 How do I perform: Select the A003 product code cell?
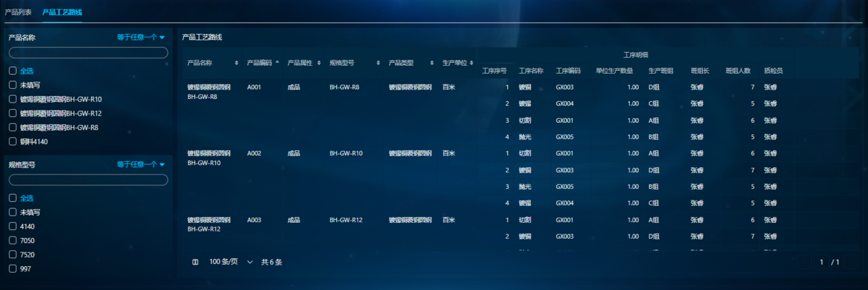pyautogui.click(x=254, y=220)
